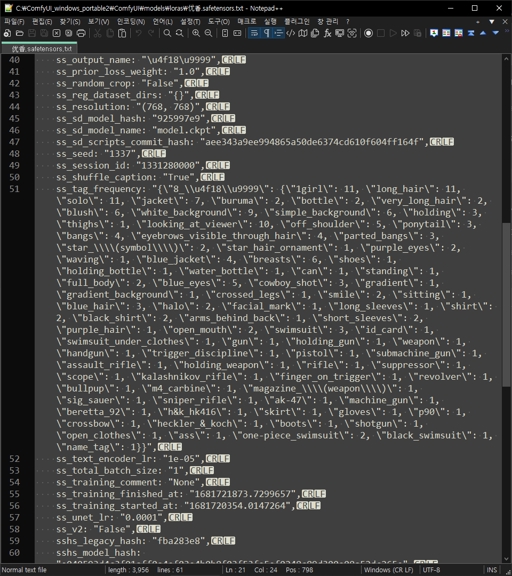Click the Save recorded macro icon
The image size is (512, 576).
(x=418, y=33)
